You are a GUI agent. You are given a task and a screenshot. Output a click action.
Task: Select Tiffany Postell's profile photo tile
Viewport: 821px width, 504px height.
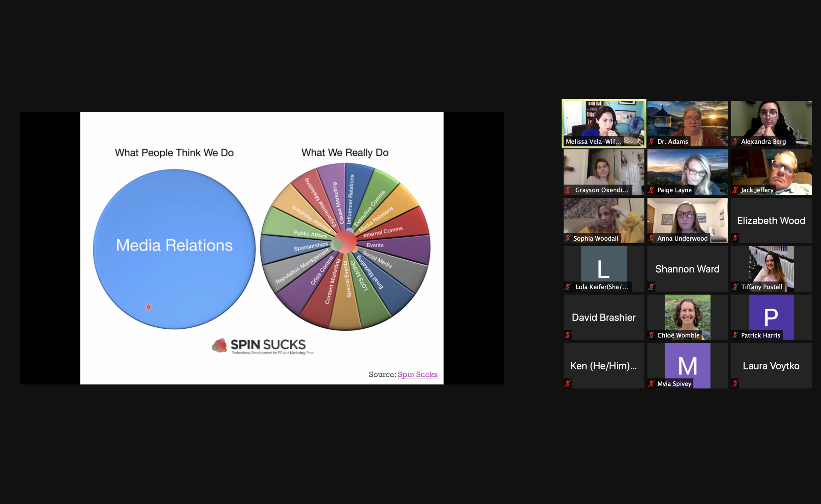771,267
